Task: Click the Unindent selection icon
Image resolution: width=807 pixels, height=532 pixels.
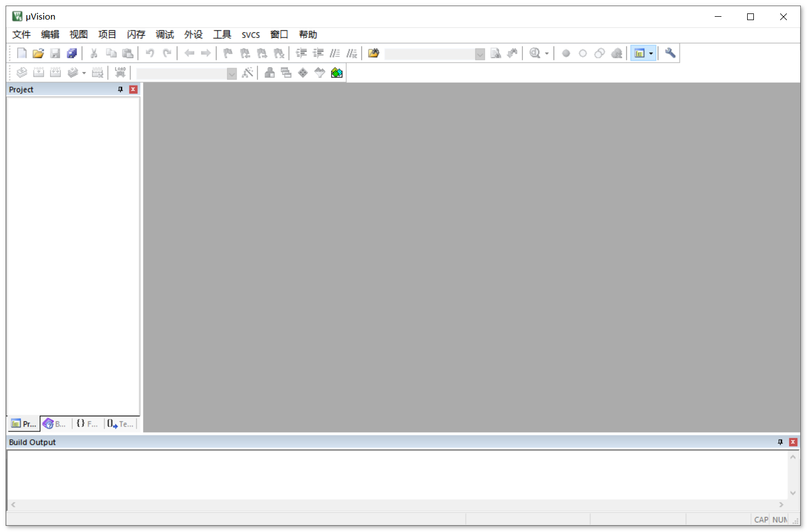Action: [318, 53]
